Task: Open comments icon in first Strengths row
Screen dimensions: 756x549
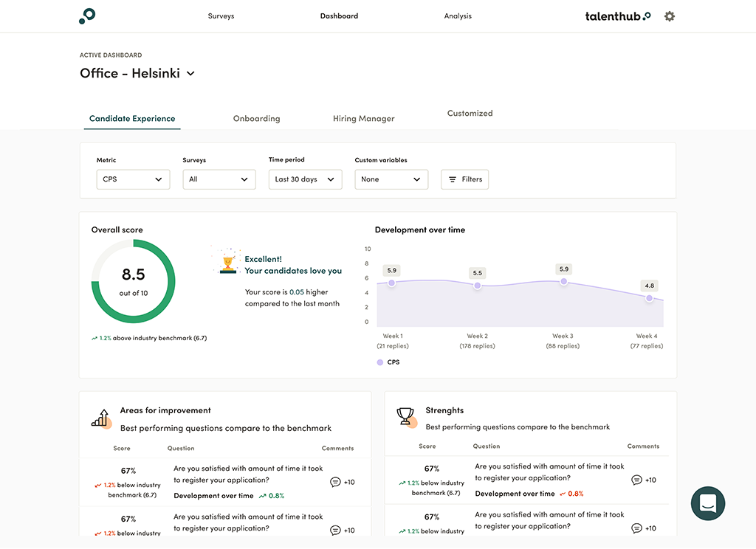Action: [636, 480]
